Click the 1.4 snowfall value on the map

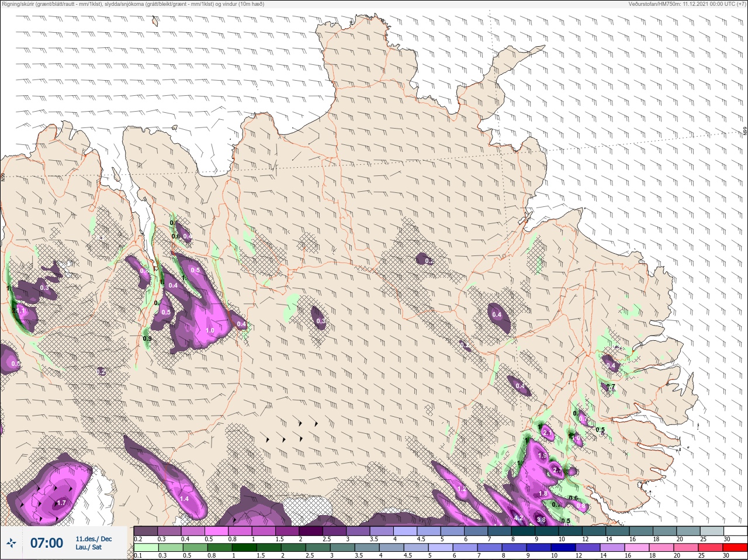(184, 499)
